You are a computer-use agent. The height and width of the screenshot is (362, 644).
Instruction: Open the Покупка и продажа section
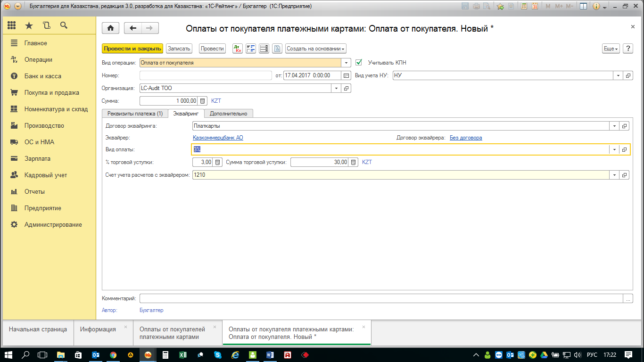52,93
